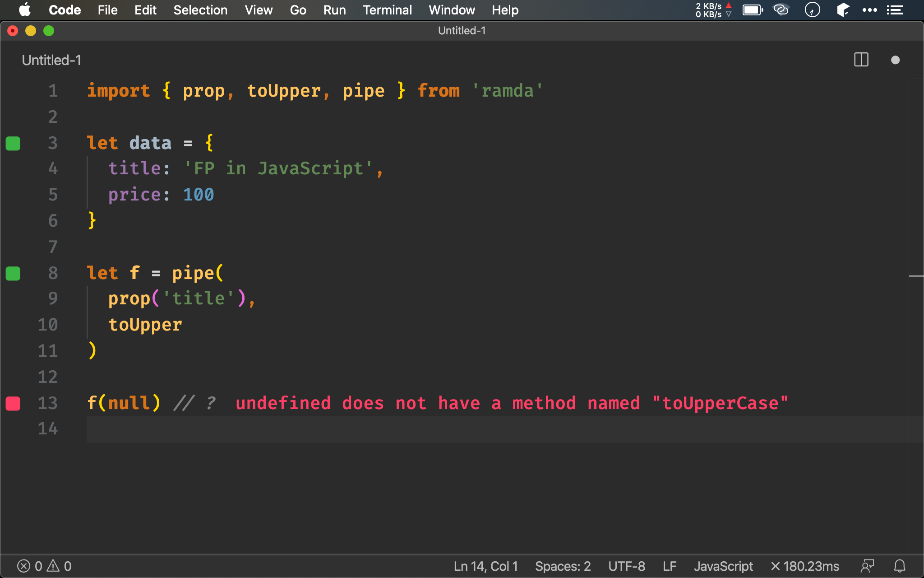Click the Spaces: 2 indentation selector
The height and width of the screenshot is (578, 924).
(x=563, y=565)
